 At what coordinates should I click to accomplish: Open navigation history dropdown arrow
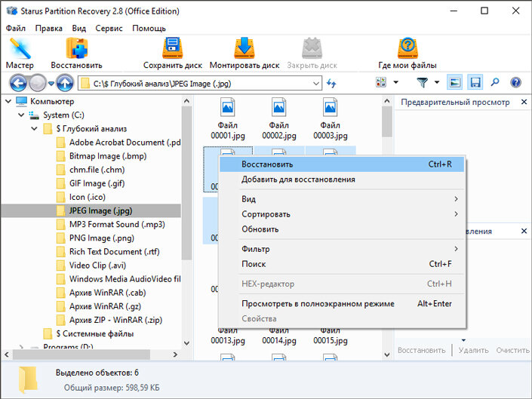click(51, 84)
